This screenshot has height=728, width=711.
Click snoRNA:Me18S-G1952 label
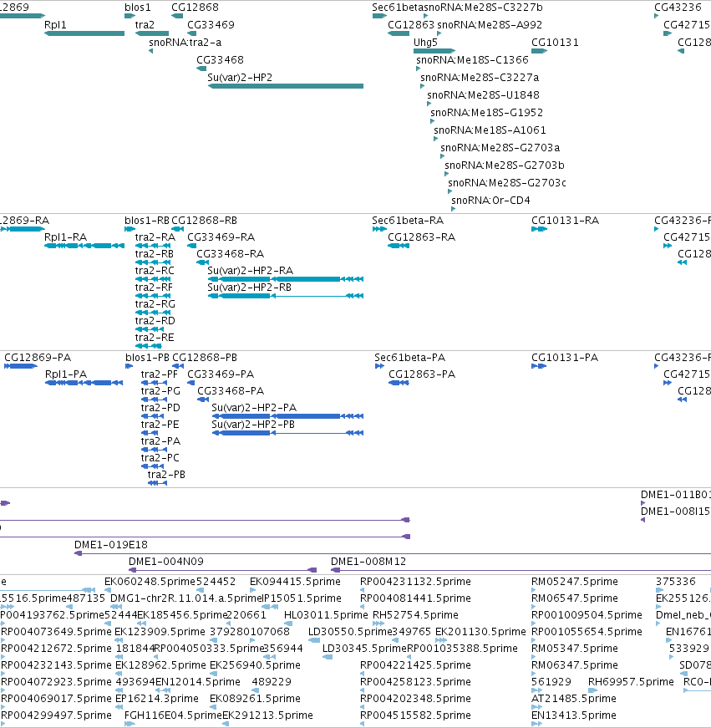click(x=487, y=113)
